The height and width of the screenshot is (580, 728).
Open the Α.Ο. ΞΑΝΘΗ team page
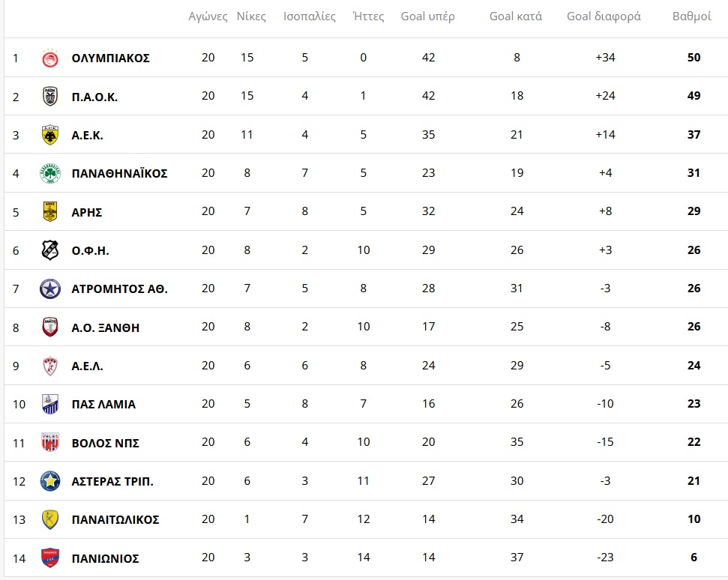[105, 327]
